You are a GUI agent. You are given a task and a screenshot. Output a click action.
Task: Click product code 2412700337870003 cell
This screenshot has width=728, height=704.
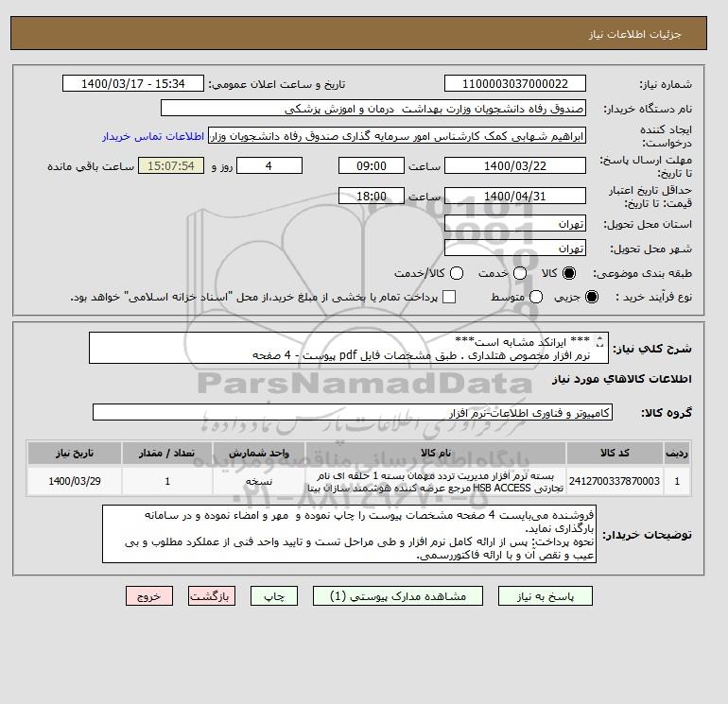615,481
